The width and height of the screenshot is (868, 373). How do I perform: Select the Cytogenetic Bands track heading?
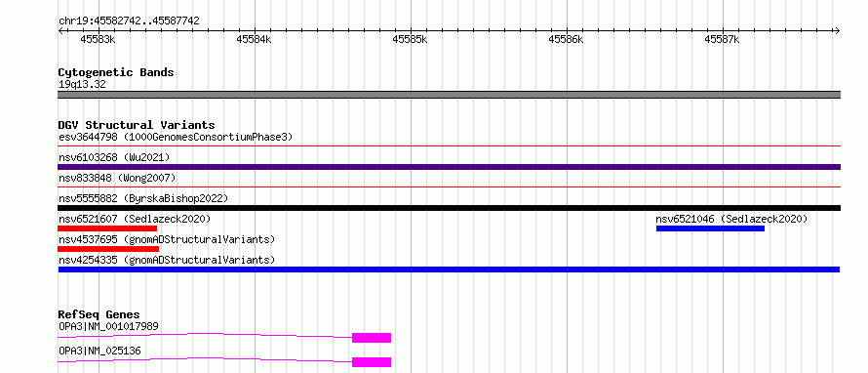pos(116,72)
